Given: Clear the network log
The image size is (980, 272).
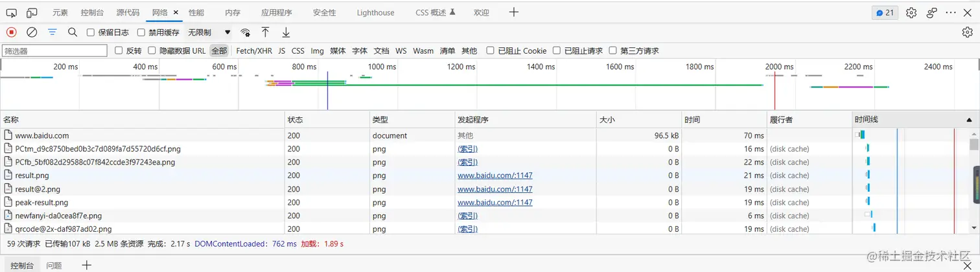Looking at the screenshot, I should (x=32, y=32).
